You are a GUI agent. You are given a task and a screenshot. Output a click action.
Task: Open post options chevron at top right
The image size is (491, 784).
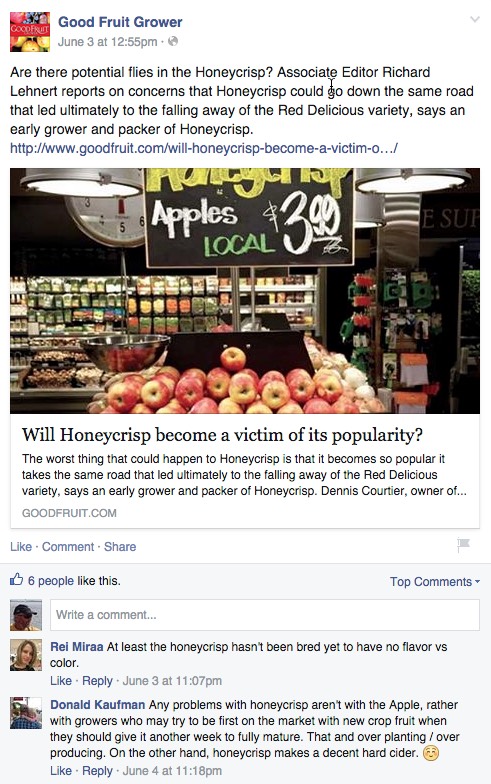click(474, 20)
